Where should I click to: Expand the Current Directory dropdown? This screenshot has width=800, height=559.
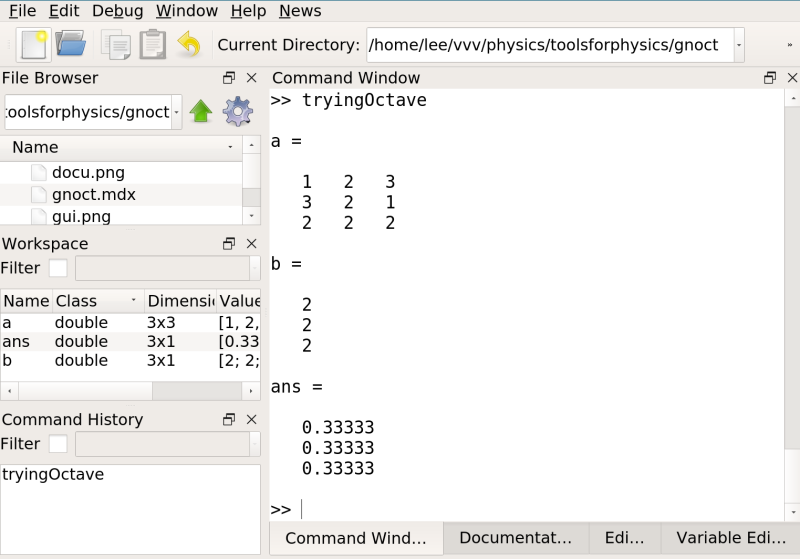(739, 45)
